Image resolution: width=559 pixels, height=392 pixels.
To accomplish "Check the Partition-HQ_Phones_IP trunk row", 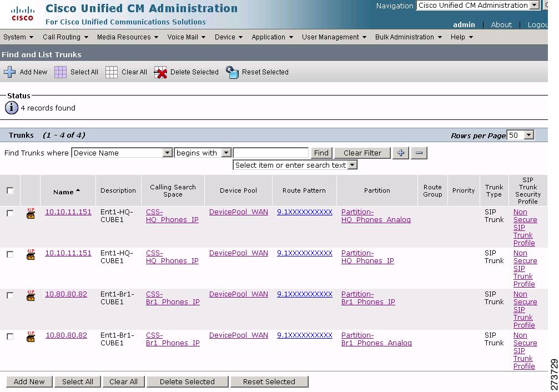I will (10, 254).
